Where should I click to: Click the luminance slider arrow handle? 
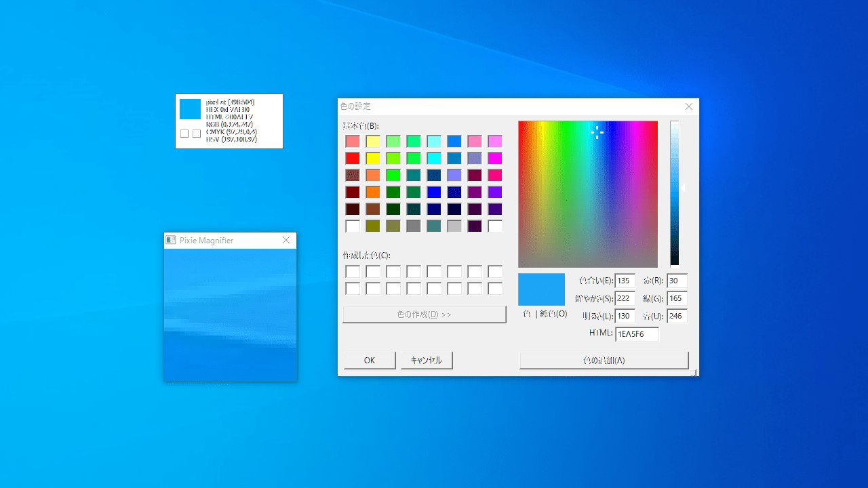(x=683, y=188)
